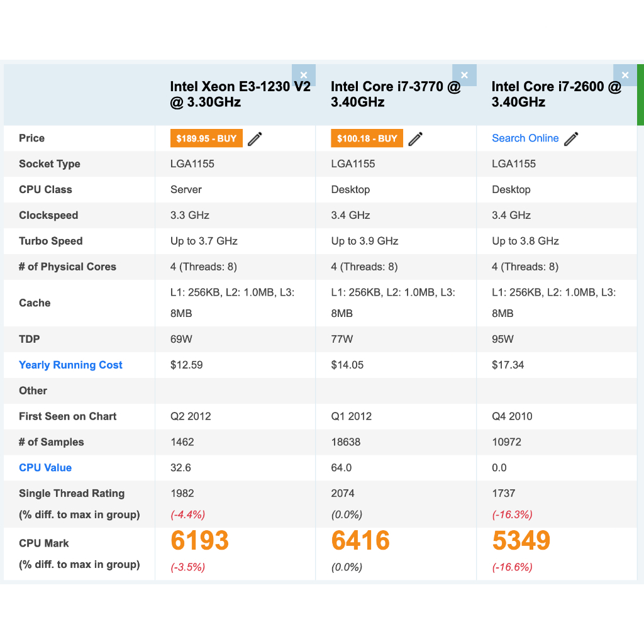Click the Single Thread Rating row label
Screen dimensions: 644x644
(72, 493)
